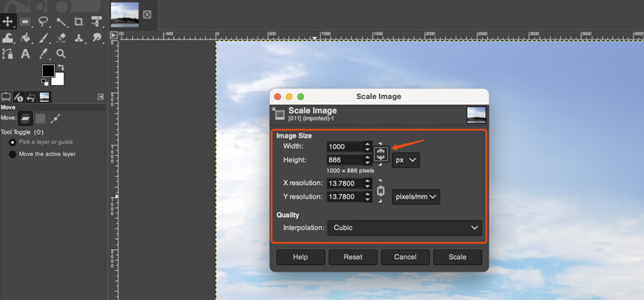Select the Zoom magnifier tool

pos(61,54)
